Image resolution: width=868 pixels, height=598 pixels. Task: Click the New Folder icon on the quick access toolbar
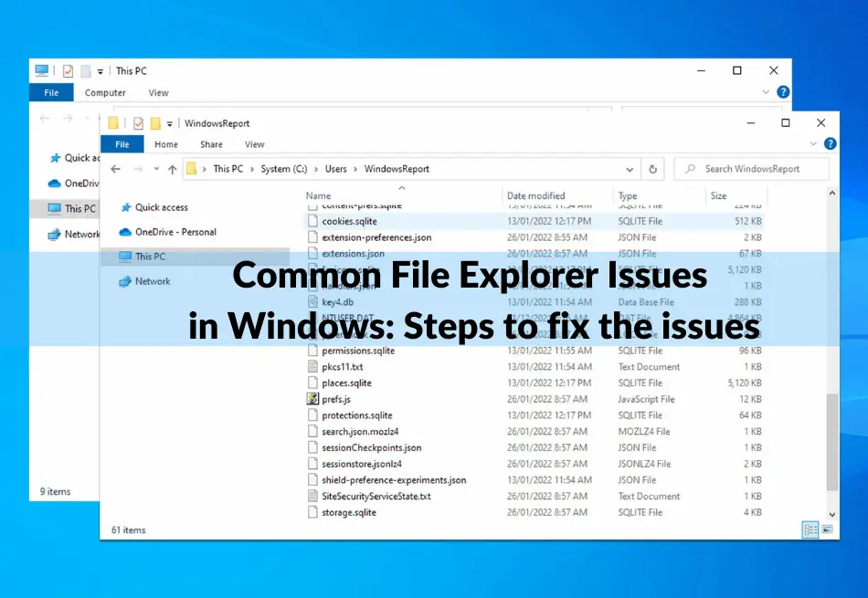(x=155, y=123)
